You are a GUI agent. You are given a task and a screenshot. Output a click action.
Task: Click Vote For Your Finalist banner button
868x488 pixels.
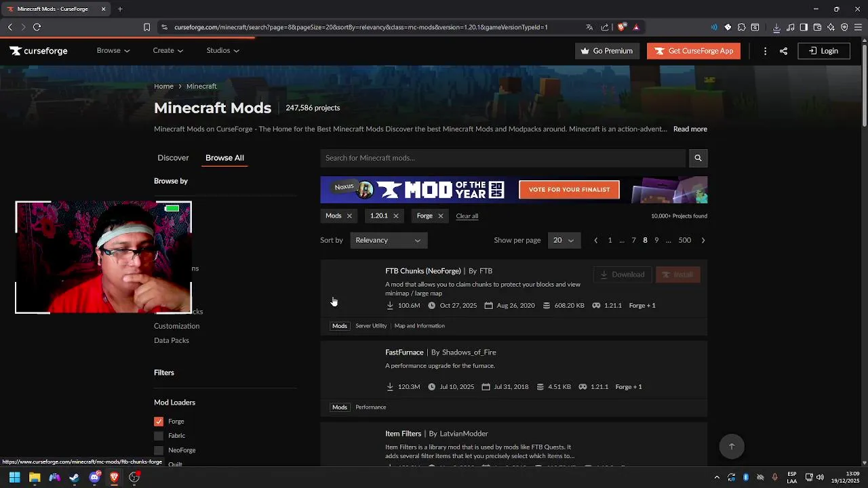pos(569,190)
